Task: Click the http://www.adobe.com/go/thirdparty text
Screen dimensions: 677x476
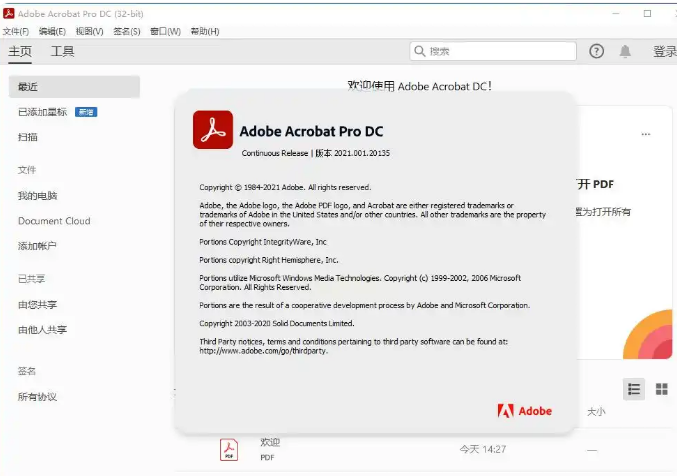Action: pos(263,351)
